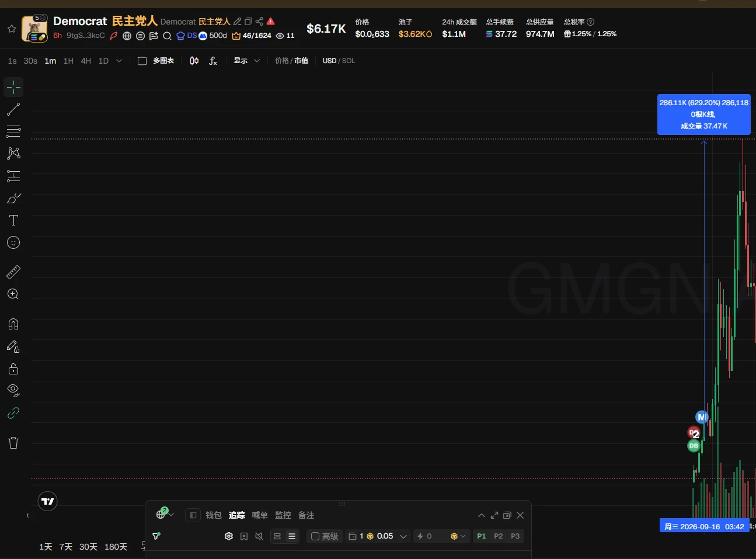Copy the token name with copy icon
Image resolution: width=756 pixels, height=559 pixels.
coord(248,22)
